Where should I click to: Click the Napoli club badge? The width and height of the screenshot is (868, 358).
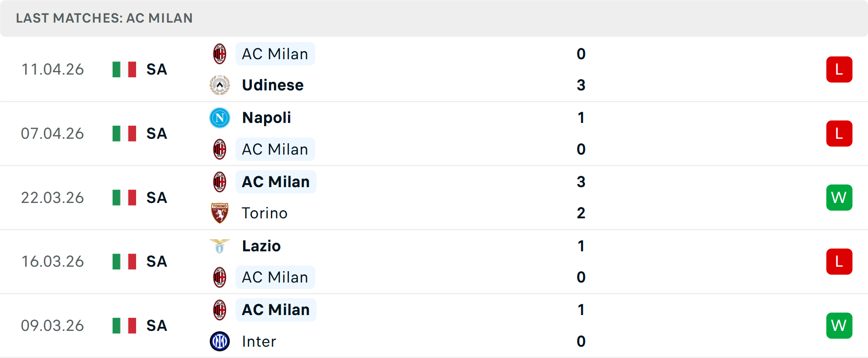[x=220, y=118]
